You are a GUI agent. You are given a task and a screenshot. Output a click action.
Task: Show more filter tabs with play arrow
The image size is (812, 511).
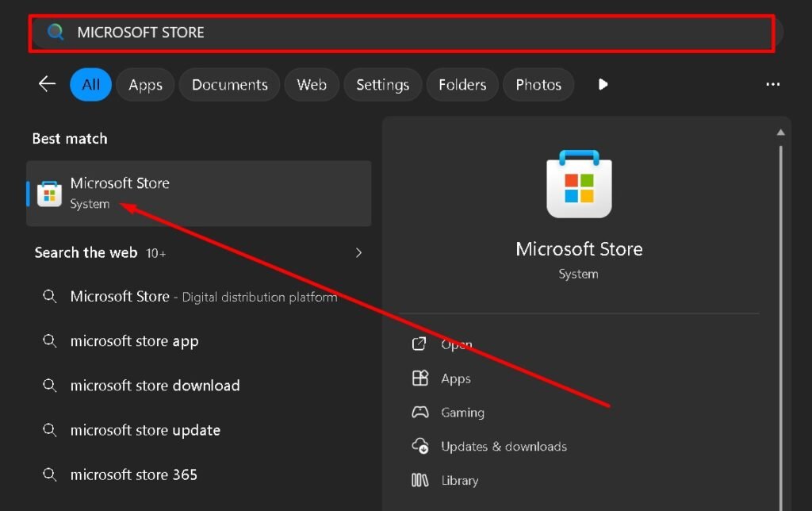point(603,84)
